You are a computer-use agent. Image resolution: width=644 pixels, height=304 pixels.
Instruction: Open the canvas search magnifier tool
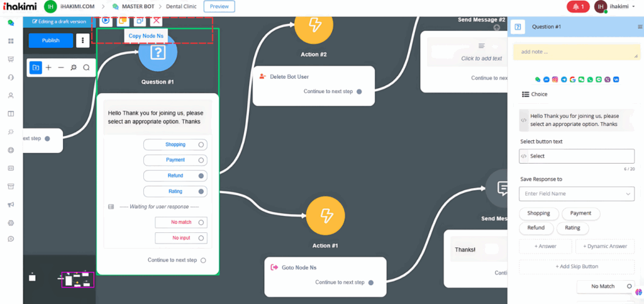pos(86,67)
